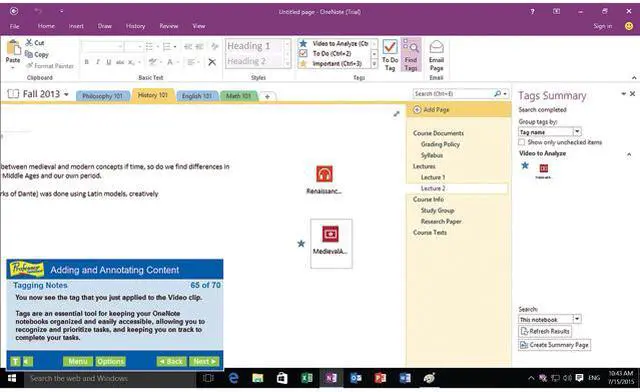Screen dimensions: 640x392
Task: Click the font color A icon
Action: [170, 62]
